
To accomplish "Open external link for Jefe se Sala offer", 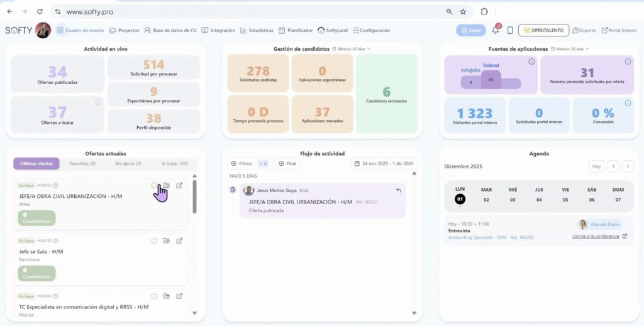I will tap(179, 241).
